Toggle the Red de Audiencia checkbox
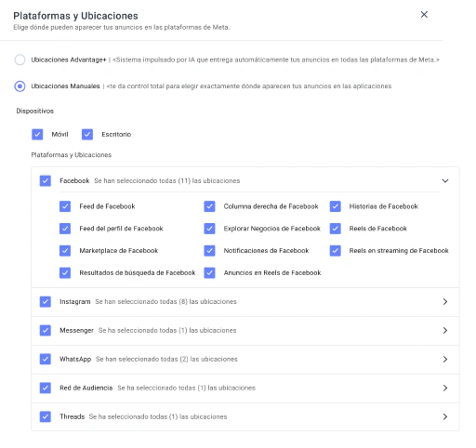476x448 pixels. [46, 388]
